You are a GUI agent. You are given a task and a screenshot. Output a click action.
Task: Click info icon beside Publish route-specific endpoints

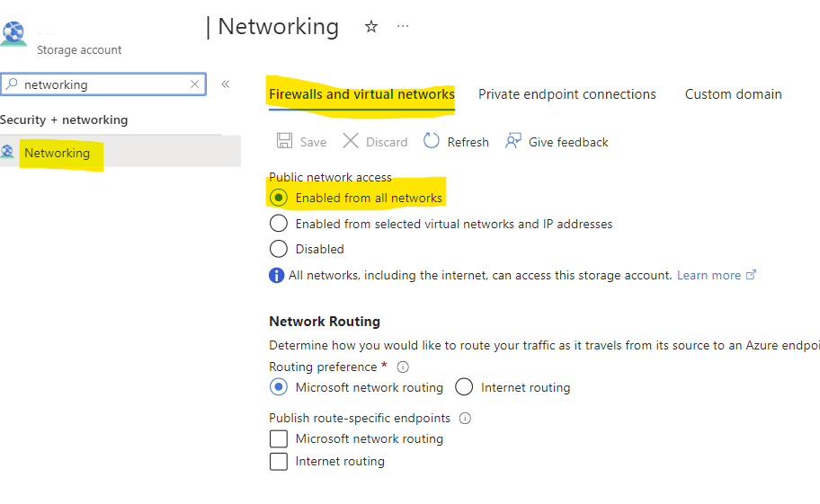(x=465, y=419)
